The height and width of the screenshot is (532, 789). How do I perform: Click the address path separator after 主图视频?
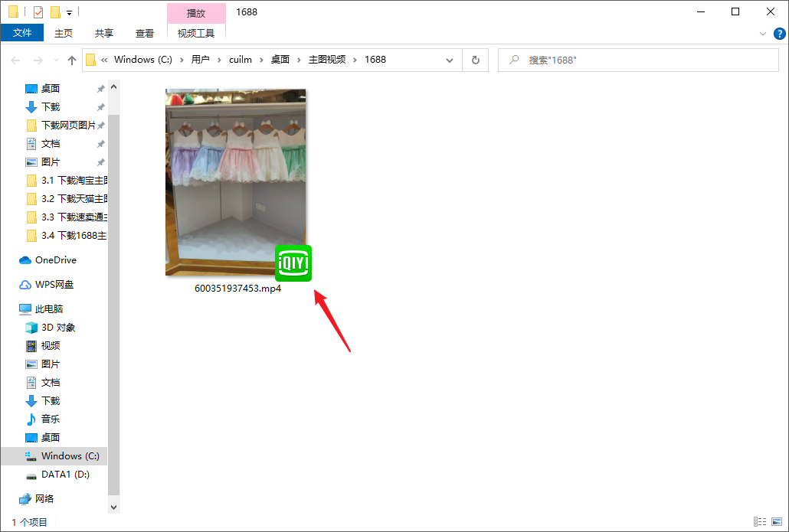[x=355, y=60]
